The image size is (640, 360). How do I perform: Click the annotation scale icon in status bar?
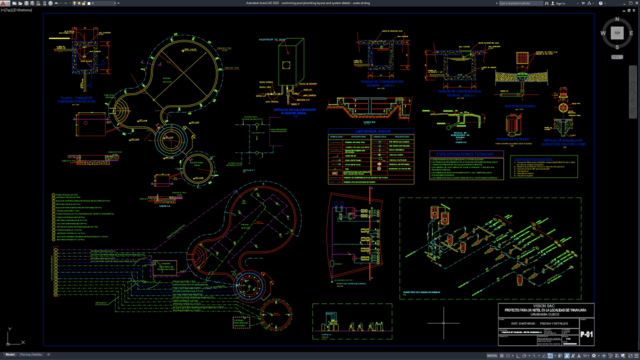pos(579,356)
